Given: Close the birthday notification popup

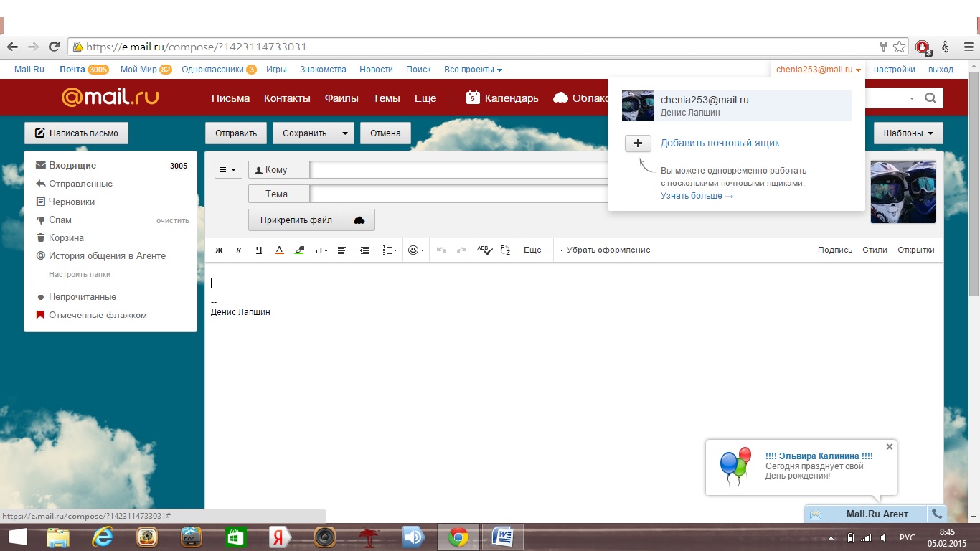Looking at the screenshot, I should pos(890,446).
